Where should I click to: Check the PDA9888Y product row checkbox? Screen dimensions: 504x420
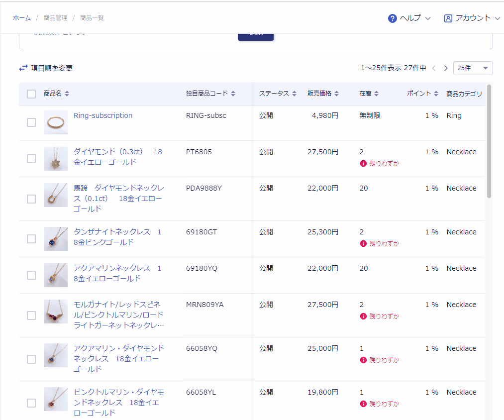pos(31,199)
